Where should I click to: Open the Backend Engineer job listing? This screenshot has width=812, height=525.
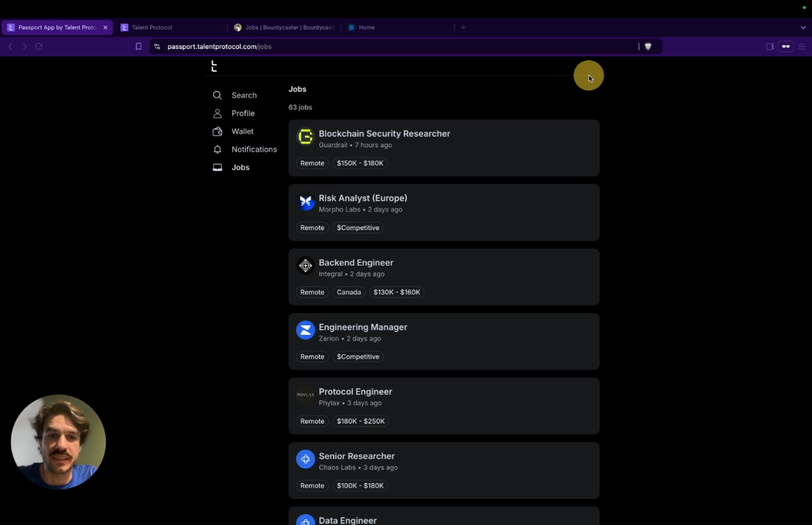pos(444,277)
